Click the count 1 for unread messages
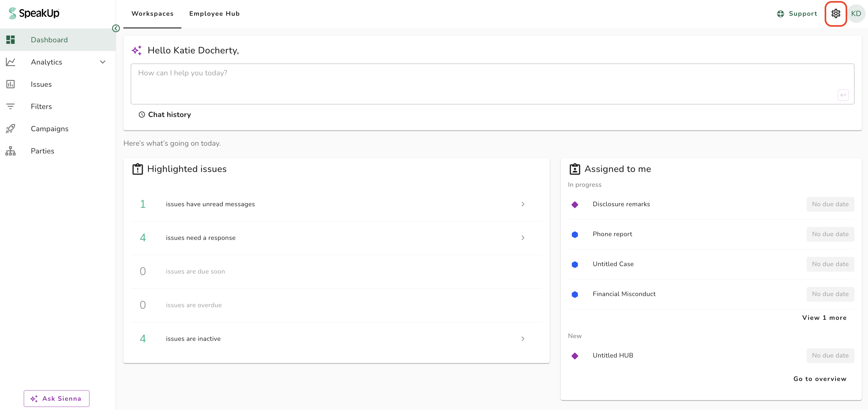868x410 pixels. click(143, 204)
